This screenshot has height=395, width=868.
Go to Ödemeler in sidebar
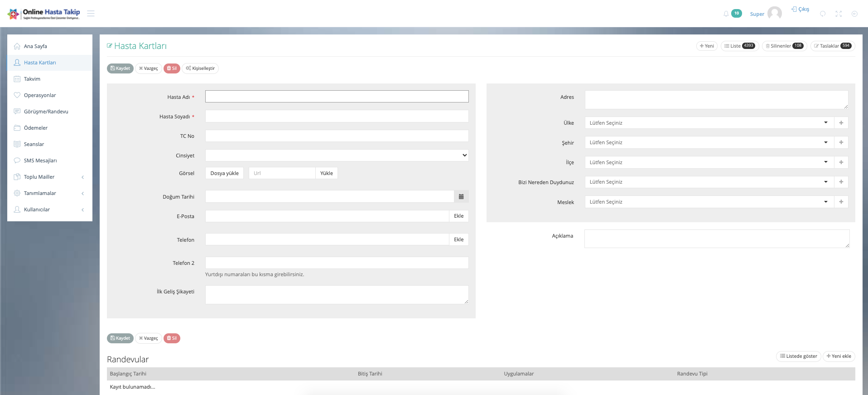36,128
